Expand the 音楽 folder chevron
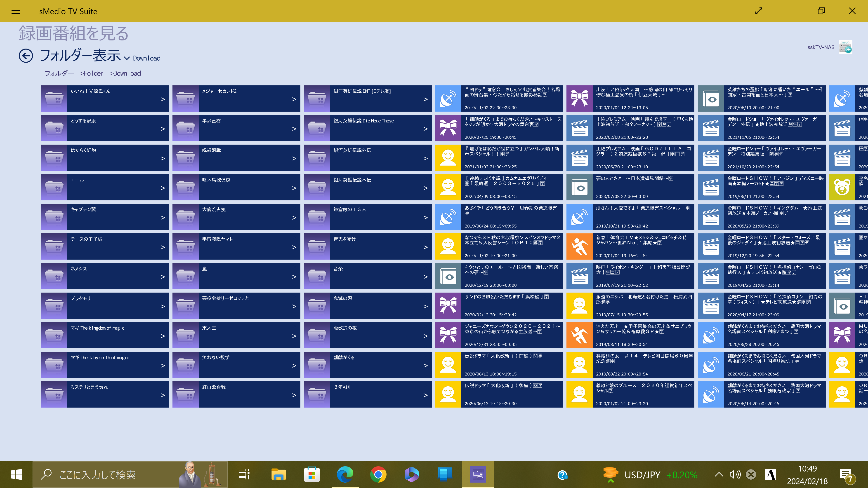Screen dimensions: 868x488 426,277
